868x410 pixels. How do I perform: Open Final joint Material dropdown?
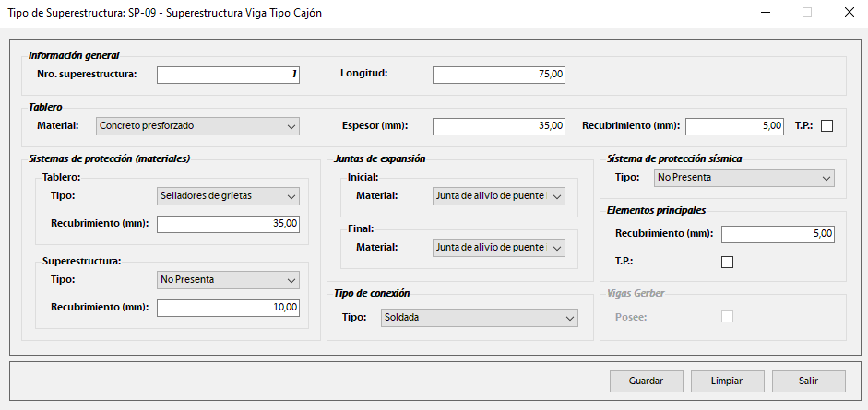[498, 247]
